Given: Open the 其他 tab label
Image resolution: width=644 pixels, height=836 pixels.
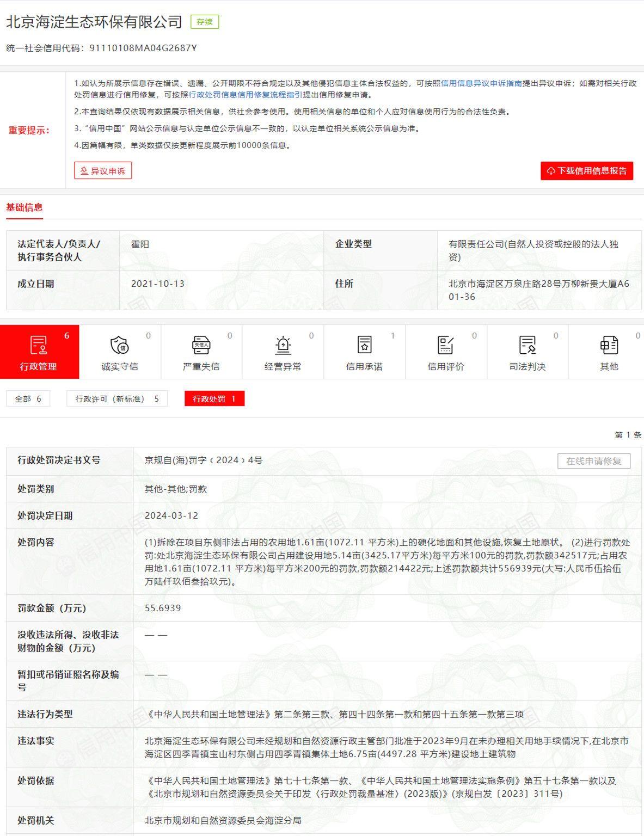Looking at the screenshot, I should point(609,367).
